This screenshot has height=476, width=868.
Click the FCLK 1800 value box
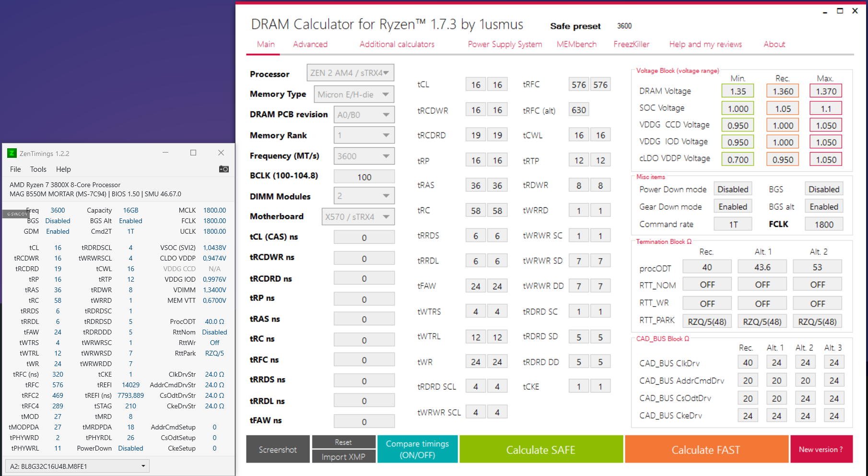tap(824, 224)
